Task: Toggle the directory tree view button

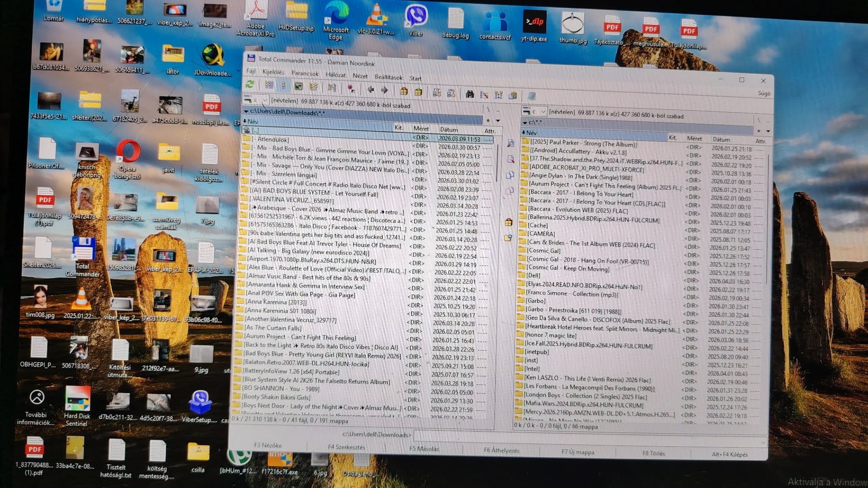Action: pos(314,87)
